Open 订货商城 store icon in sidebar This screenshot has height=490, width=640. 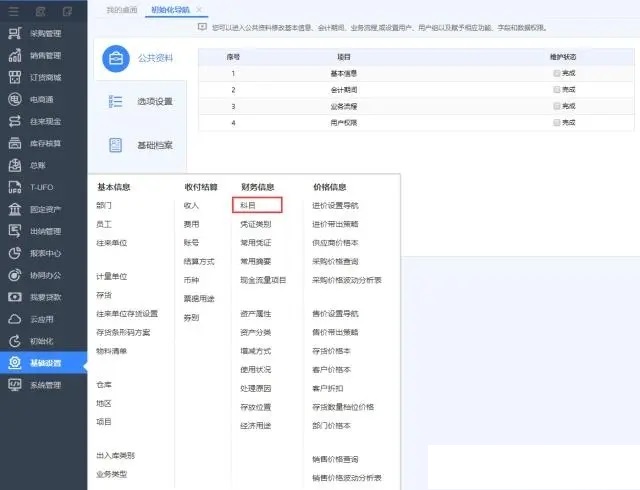coord(15,77)
